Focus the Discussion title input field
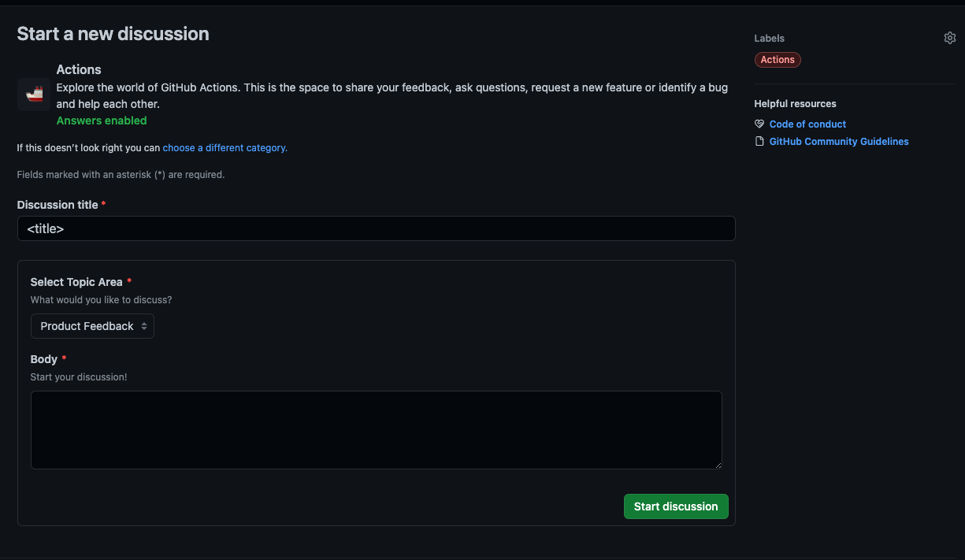The height and width of the screenshot is (560, 965). pyautogui.click(x=376, y=228)
